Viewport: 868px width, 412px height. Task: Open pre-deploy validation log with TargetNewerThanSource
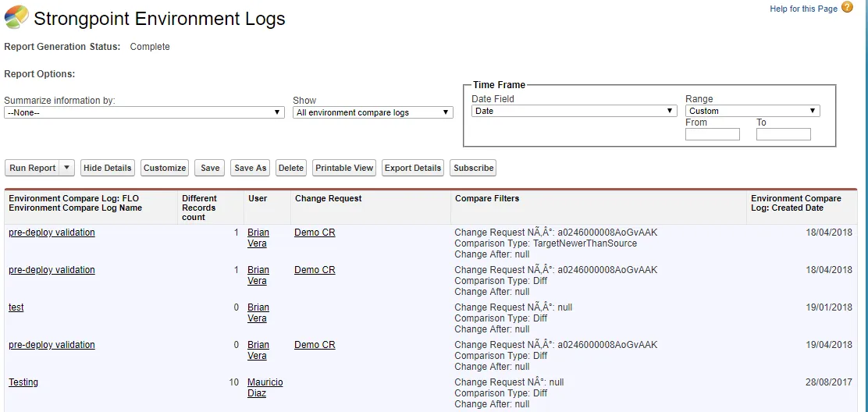[52, 233]
